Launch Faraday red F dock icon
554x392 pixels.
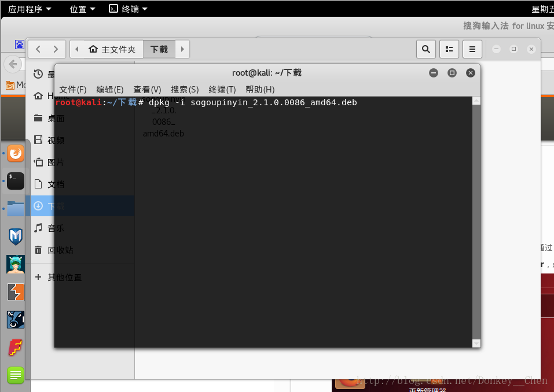pos(16,347)
